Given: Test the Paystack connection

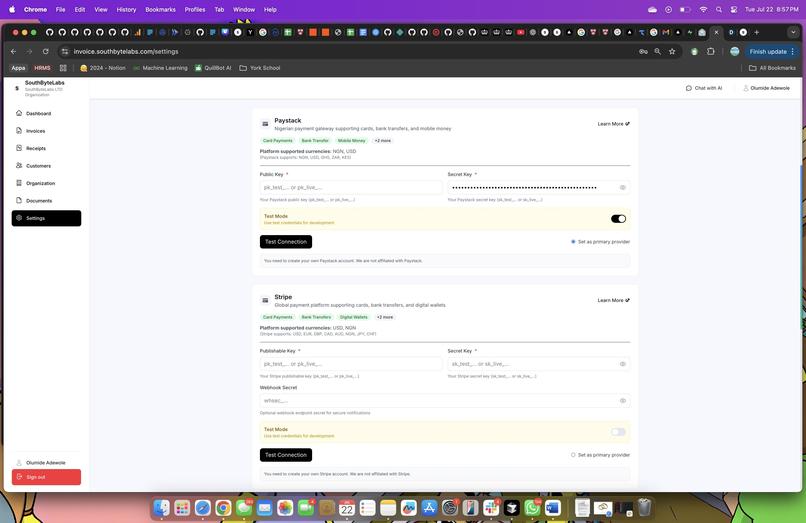Looking at the screenshot, I should pyautogui.click(x=286, y=242).
